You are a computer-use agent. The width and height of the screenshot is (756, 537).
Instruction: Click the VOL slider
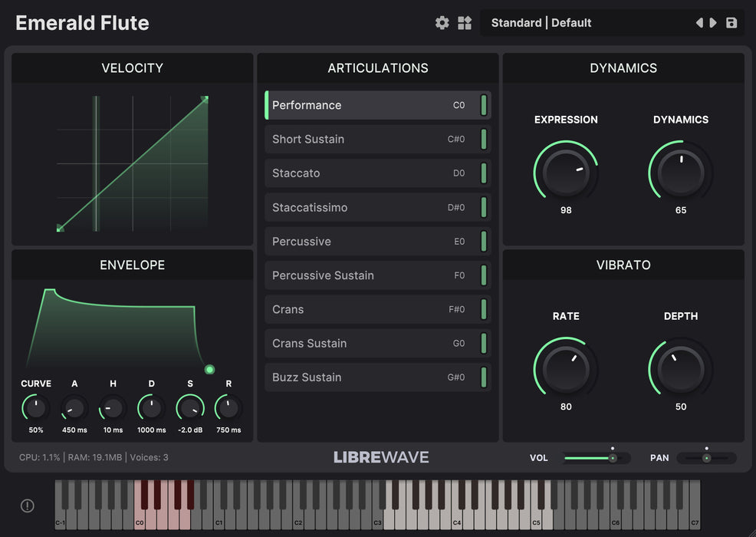click(597, 458)
